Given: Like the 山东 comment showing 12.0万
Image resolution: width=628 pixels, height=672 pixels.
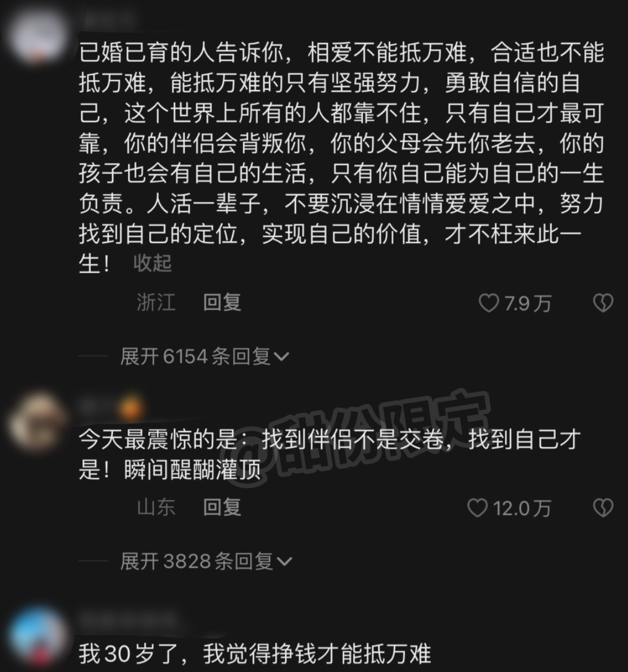Looking at the screenshot, I should (x=477, y=508).
